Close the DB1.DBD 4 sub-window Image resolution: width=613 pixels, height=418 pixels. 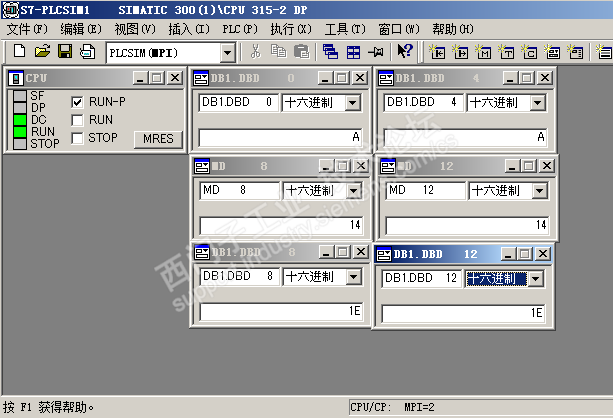[545, 78]
